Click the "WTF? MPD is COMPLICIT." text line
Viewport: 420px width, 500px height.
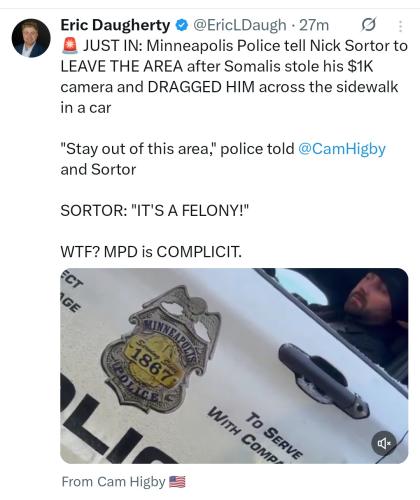151,252
